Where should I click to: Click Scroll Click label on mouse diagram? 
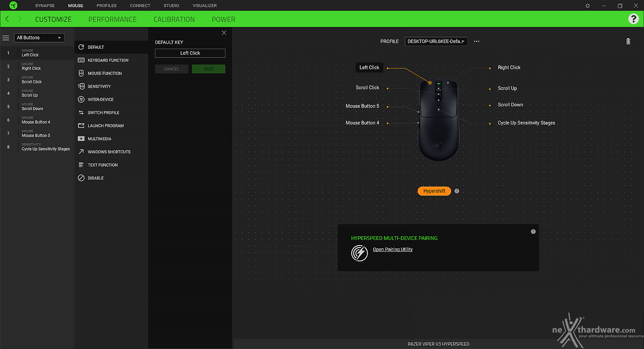367,88
